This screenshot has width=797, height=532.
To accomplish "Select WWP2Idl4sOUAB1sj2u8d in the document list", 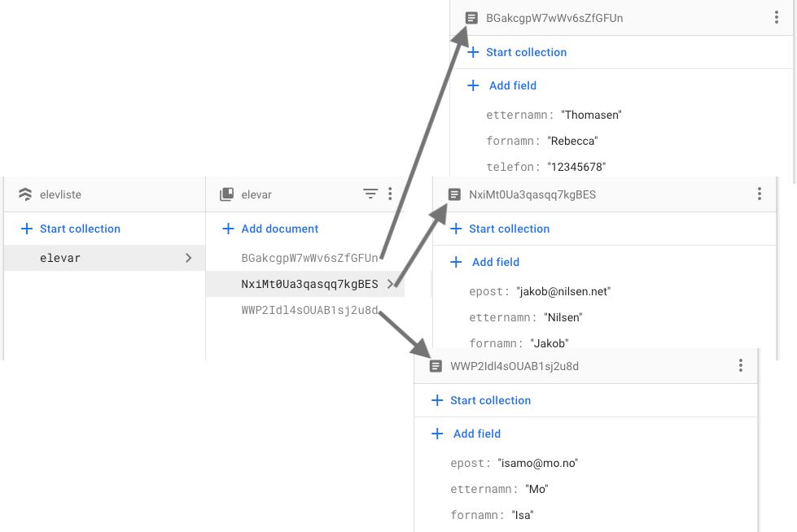I will [309, 310].
